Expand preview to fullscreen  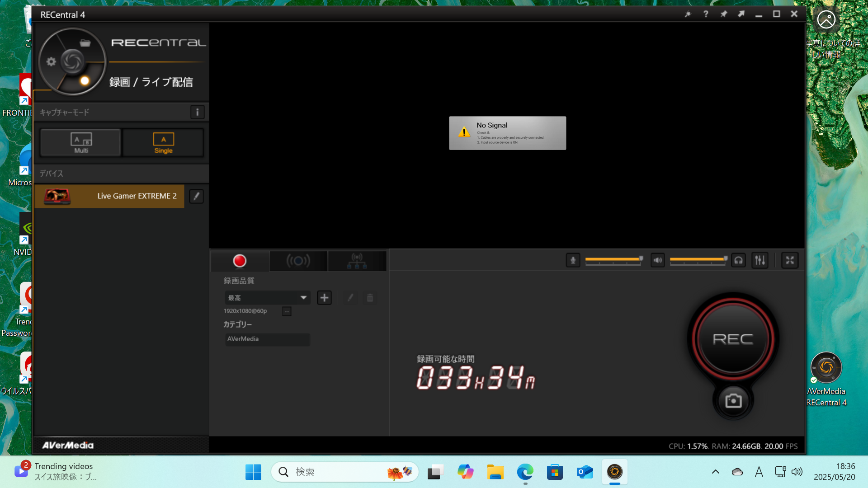click(790, 260)
